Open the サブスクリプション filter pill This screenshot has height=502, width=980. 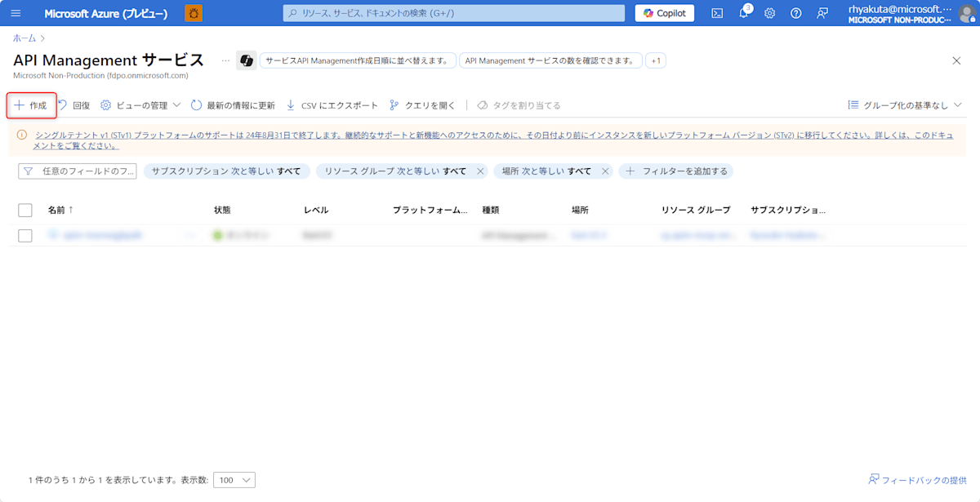226,171
